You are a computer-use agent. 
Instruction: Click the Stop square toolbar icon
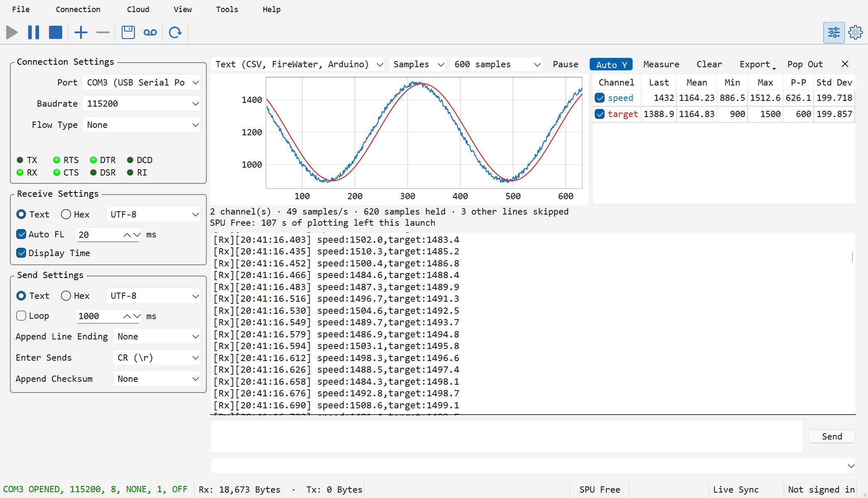pos(56,32)
